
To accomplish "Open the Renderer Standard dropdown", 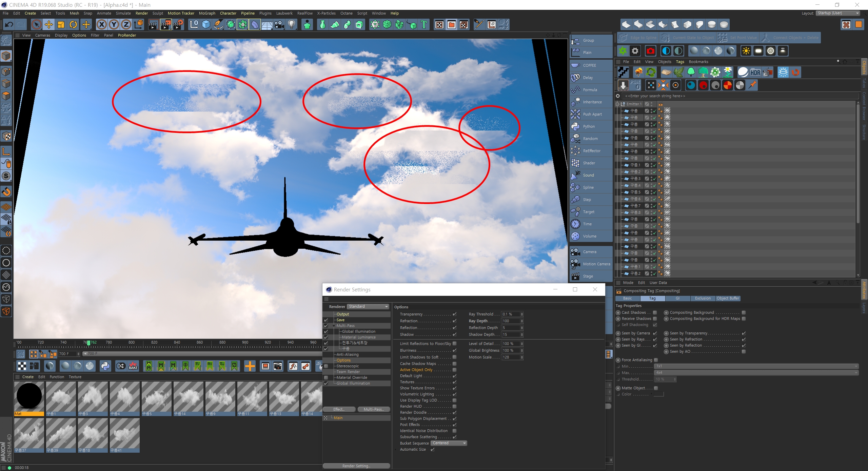I will click(x=369, y=306).
